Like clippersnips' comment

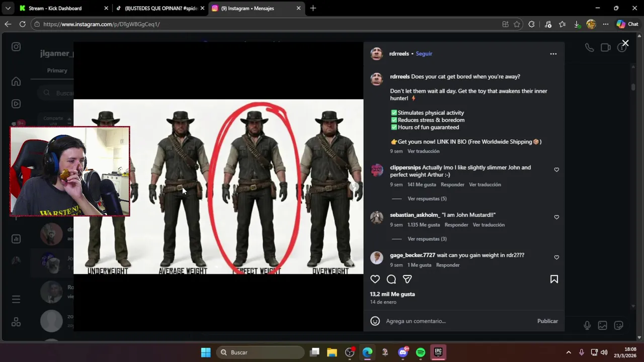click(x=556, y=170)
